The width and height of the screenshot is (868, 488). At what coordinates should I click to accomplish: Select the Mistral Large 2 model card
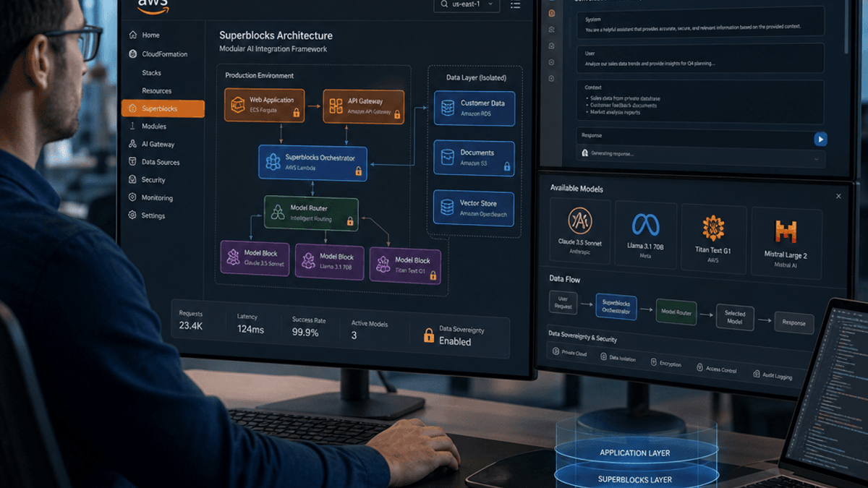tap(786, 243)
